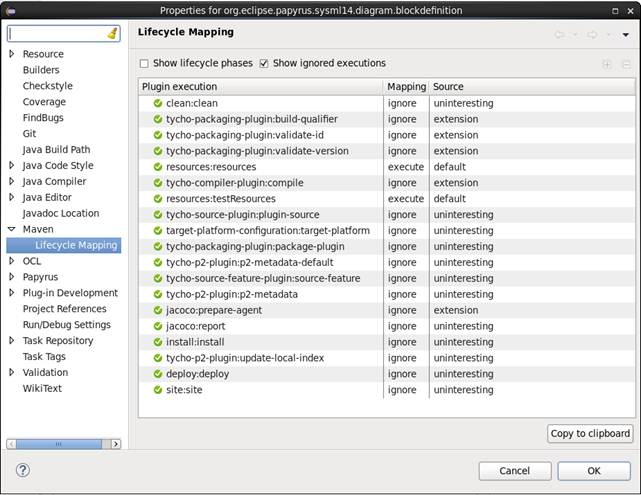
Task: Click green icon beside install:install
Action: [x=158, y=343]
